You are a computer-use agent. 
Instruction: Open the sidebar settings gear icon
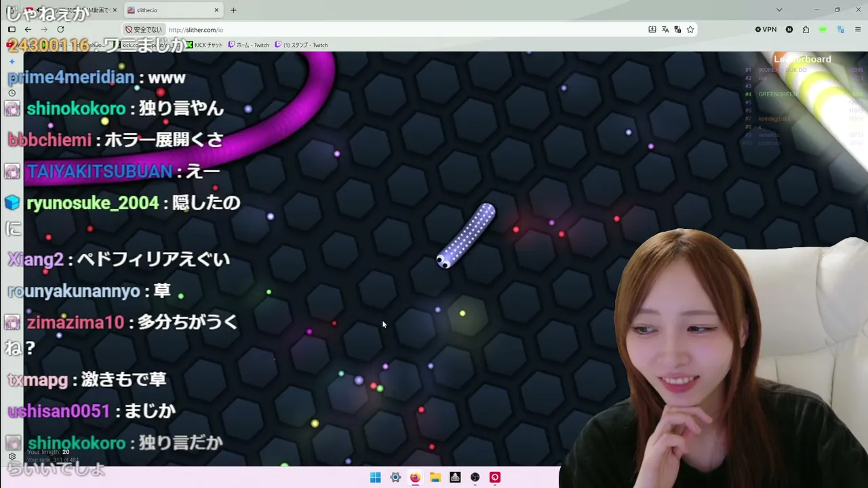pos(12,457)
